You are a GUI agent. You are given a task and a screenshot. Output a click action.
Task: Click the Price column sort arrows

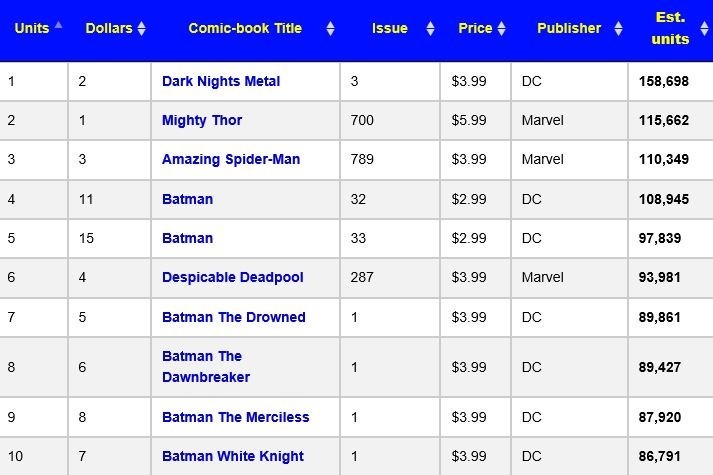pos(502,29)
